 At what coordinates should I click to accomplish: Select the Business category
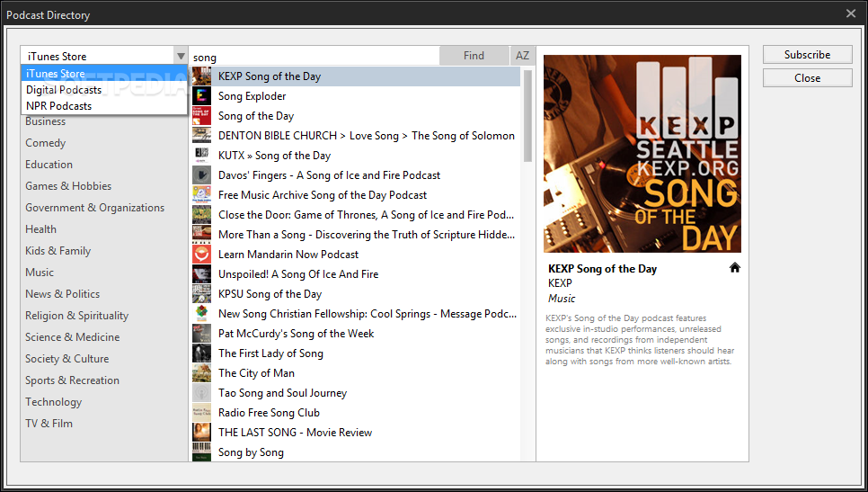coord(46,121)
